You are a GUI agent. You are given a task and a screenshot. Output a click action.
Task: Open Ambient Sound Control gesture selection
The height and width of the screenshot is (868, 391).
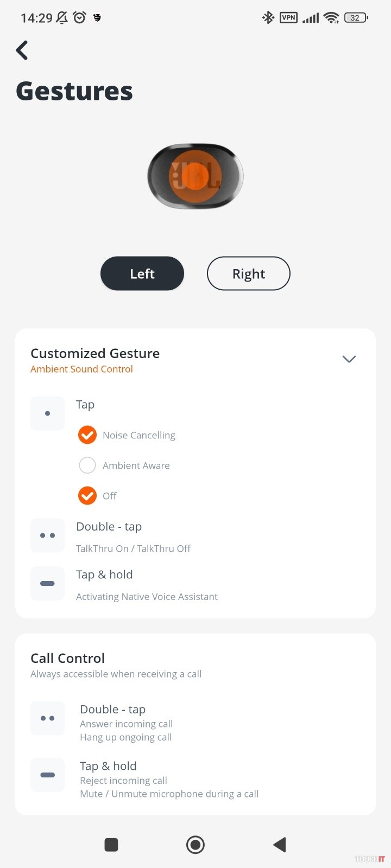(x=81, y=369)
